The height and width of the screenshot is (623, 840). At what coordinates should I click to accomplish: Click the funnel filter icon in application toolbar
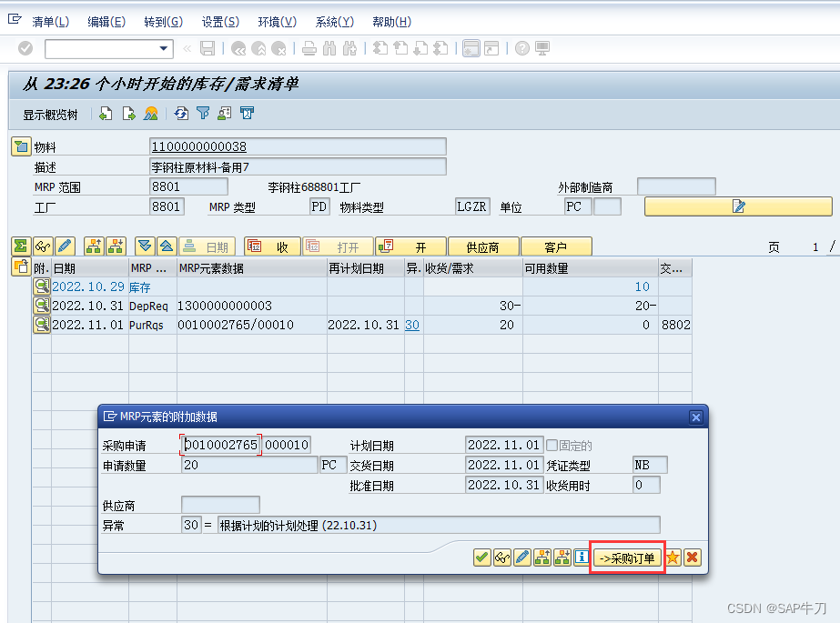tap(203, 114)
